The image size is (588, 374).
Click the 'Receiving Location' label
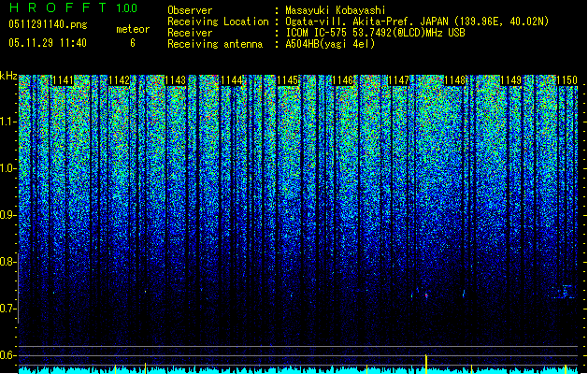click(218, 22)
